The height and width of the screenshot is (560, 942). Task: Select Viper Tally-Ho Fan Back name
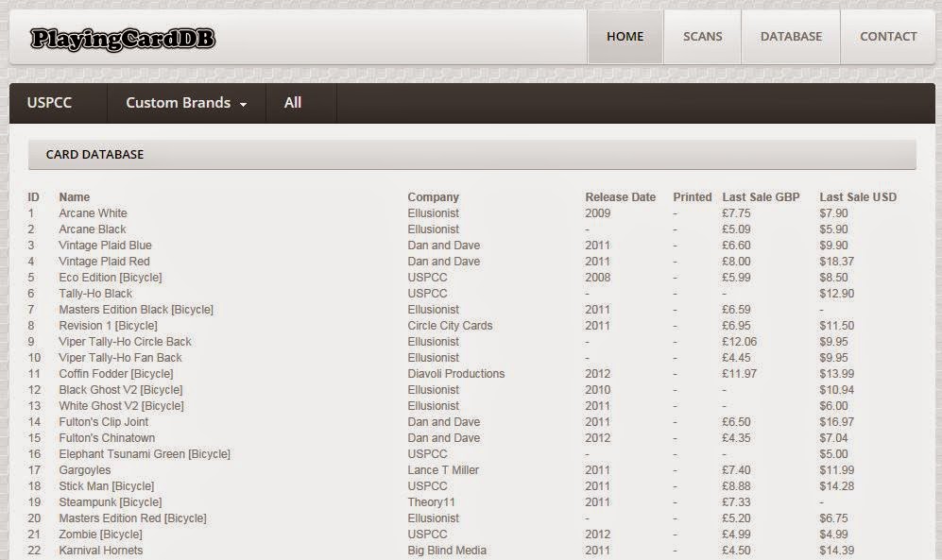tap(120, 358)
